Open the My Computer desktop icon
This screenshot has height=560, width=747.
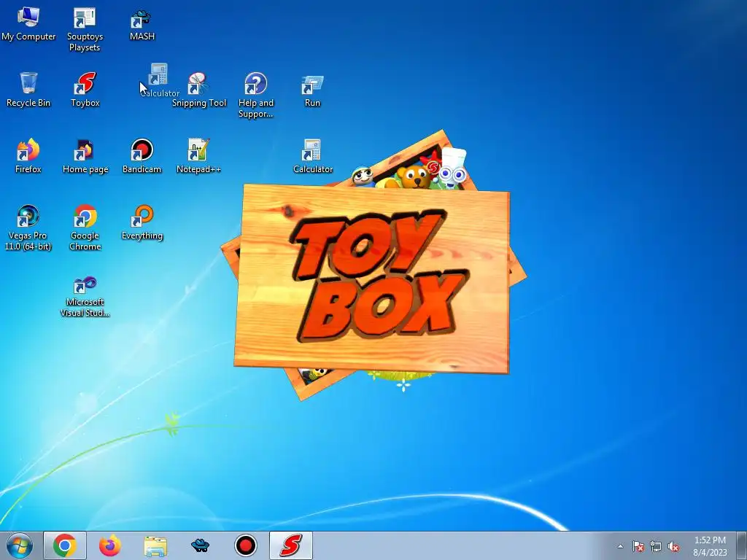pyautogui.click(x=28, y=24)
